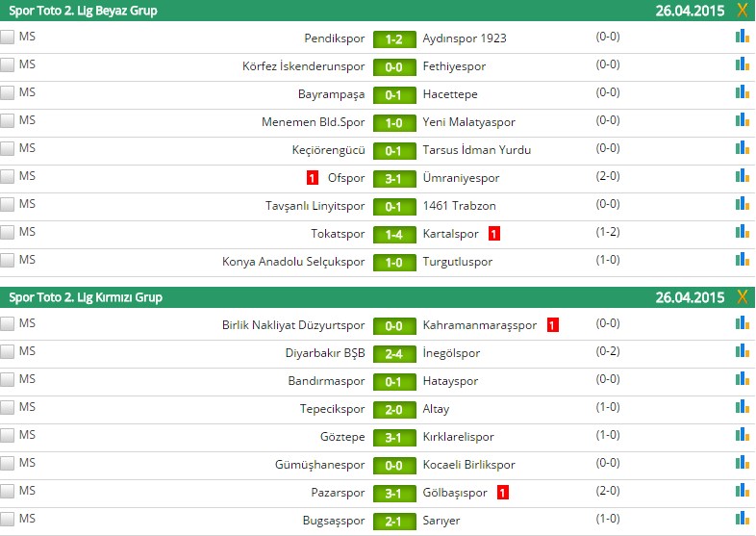
Task: Click the Spor Toto 2. Lig Kırmızı Grup header
Action: (x=86, y=297)
